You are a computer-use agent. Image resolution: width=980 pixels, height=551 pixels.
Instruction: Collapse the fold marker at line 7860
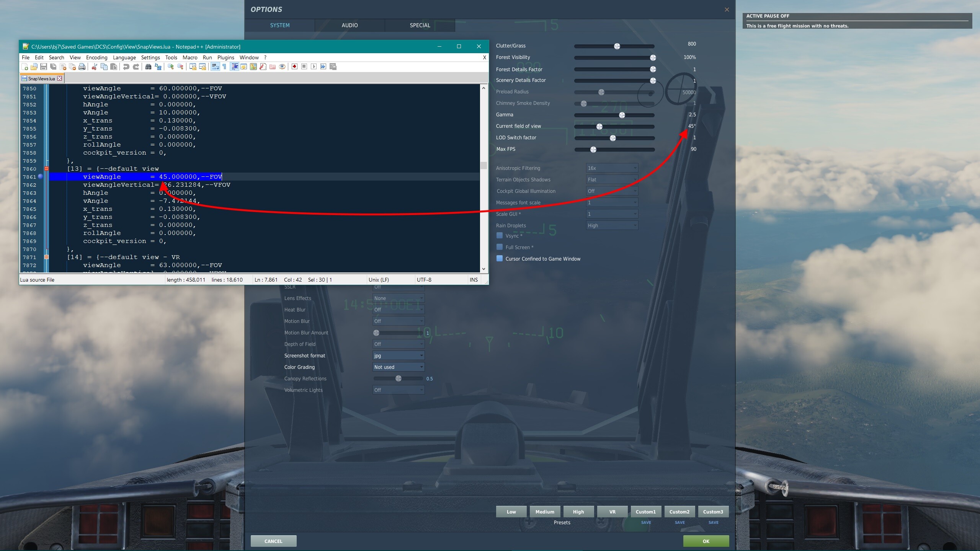(46, 169)
